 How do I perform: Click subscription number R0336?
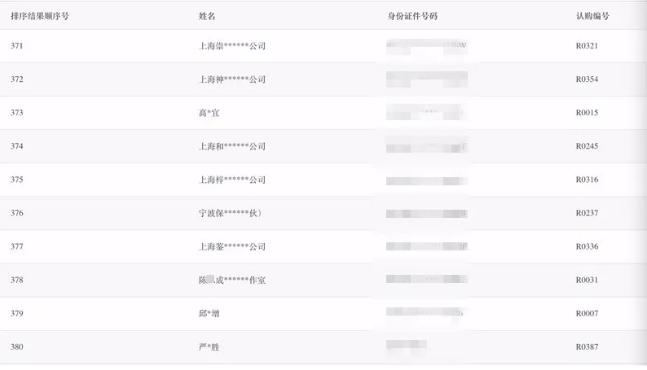[x=587, y=246]
